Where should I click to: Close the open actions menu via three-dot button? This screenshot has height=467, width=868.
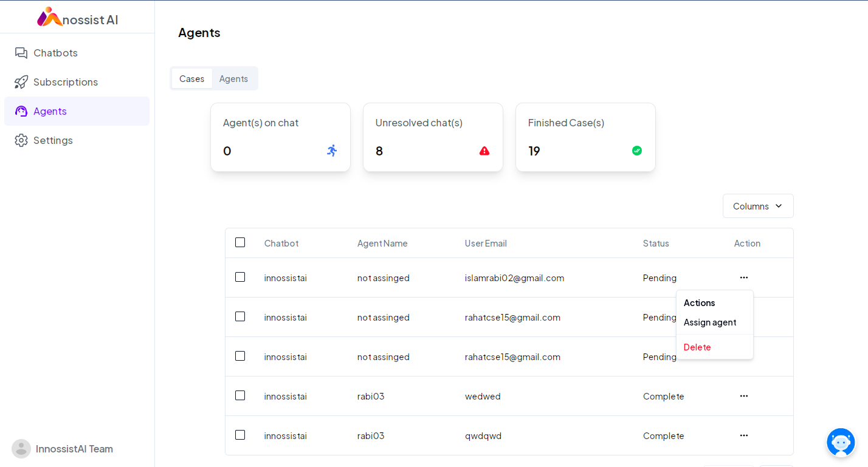pos(743,278)
